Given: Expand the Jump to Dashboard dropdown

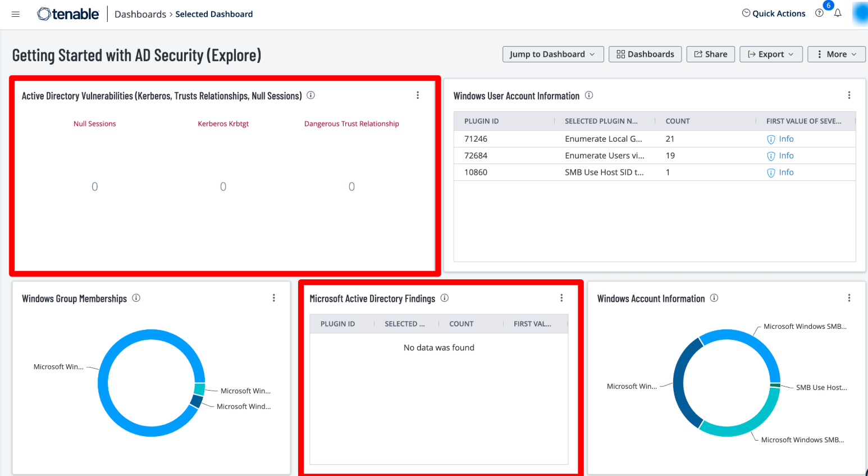Looking at the screenshot, I should [552, 55].
